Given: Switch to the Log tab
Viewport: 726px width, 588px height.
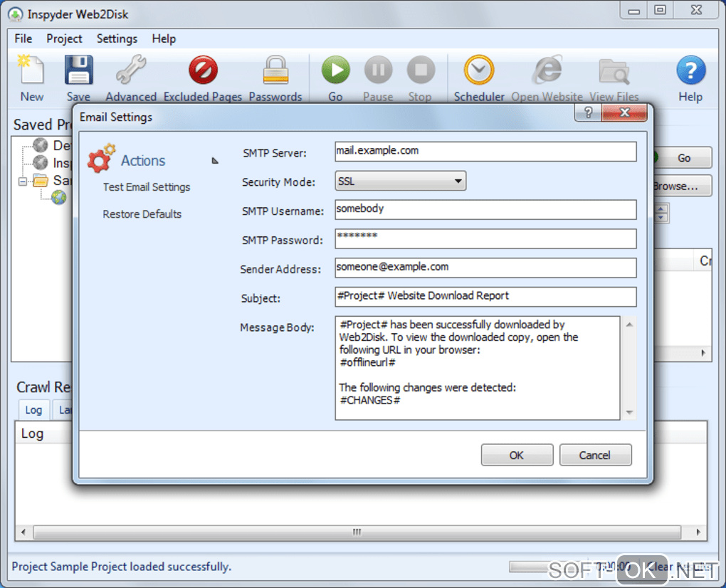Looking at the screenshot, I should coord(33,410).
